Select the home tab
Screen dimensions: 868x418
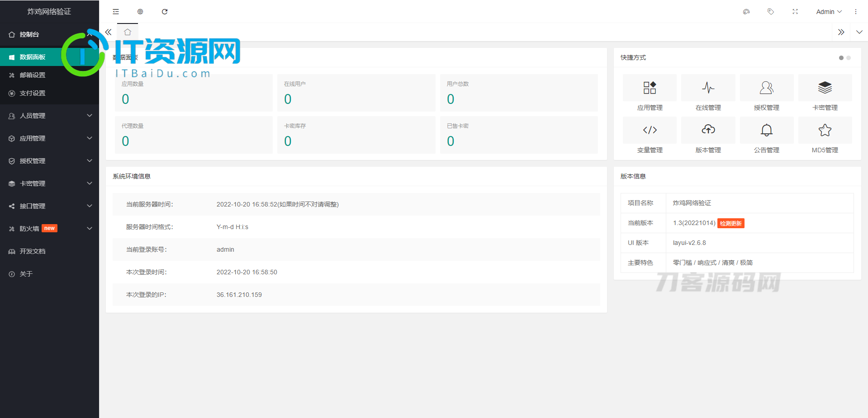[x=128, y=32]
